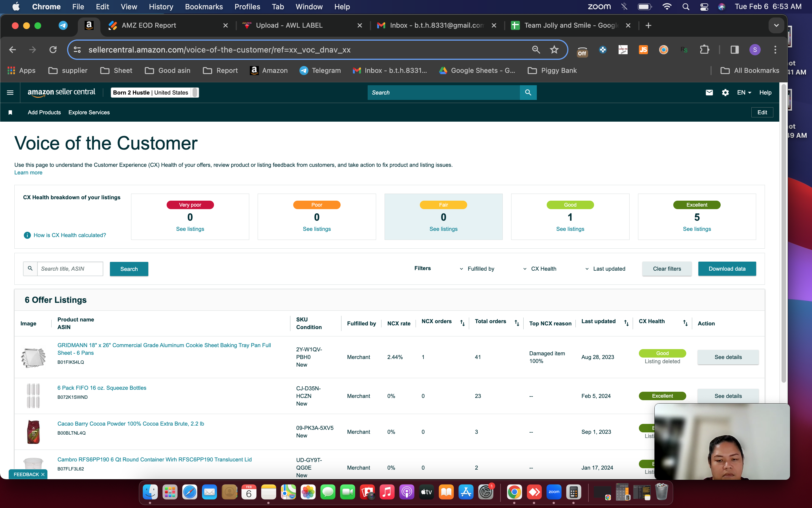Open Add Products in navigation bar
The image size is (812, 508).
point(44,113)
